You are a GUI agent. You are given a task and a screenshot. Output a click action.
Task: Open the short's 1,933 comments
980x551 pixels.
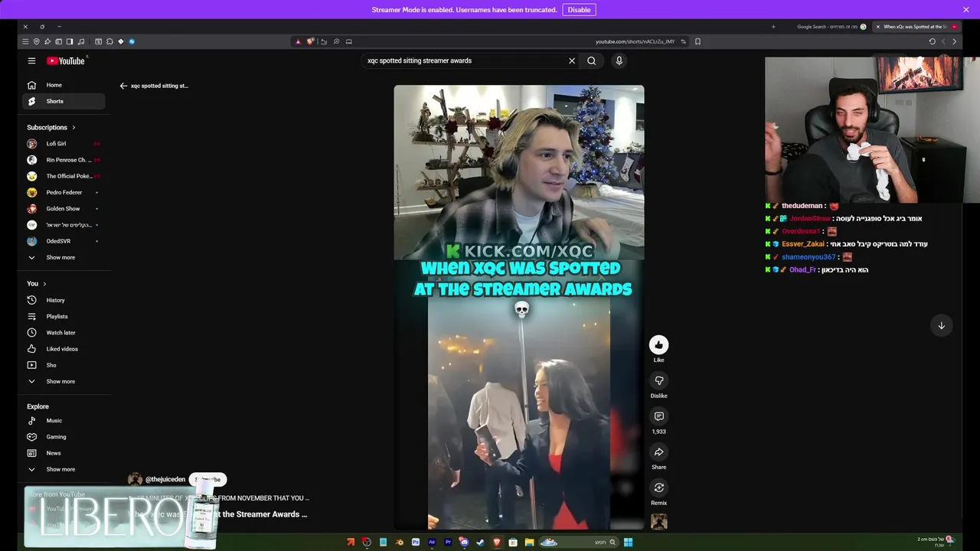pos(658,416)
